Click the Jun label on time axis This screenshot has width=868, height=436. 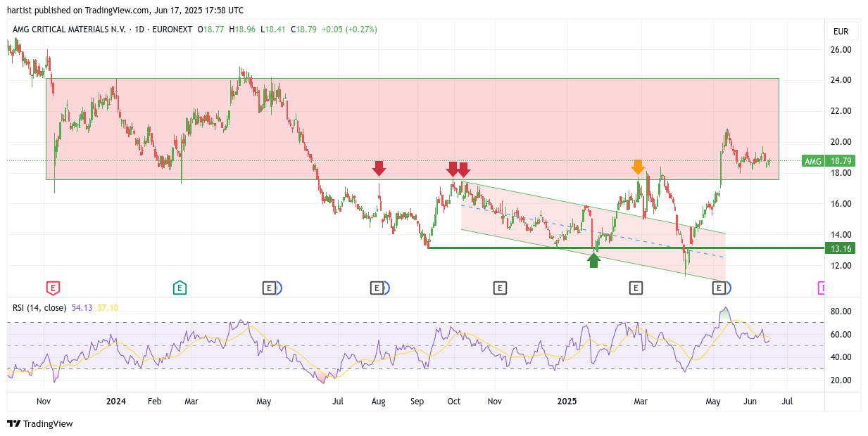[x=750, y=402]
